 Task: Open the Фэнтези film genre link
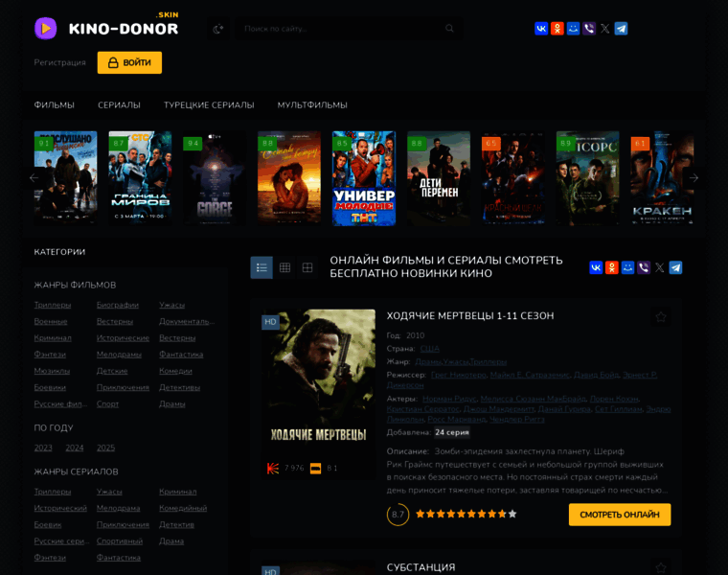[x=50, y=355]
